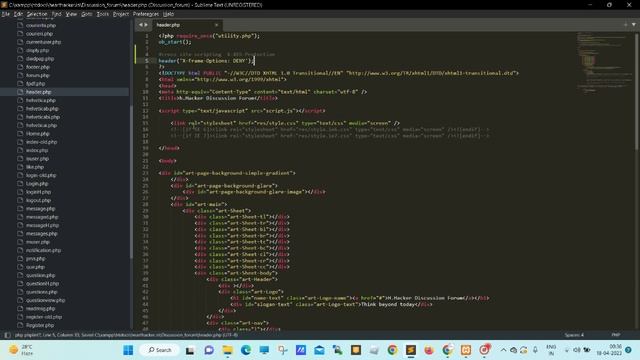Open footer.php from the sidebar
This screenshot has width=640, height=360.
[38, 67]
